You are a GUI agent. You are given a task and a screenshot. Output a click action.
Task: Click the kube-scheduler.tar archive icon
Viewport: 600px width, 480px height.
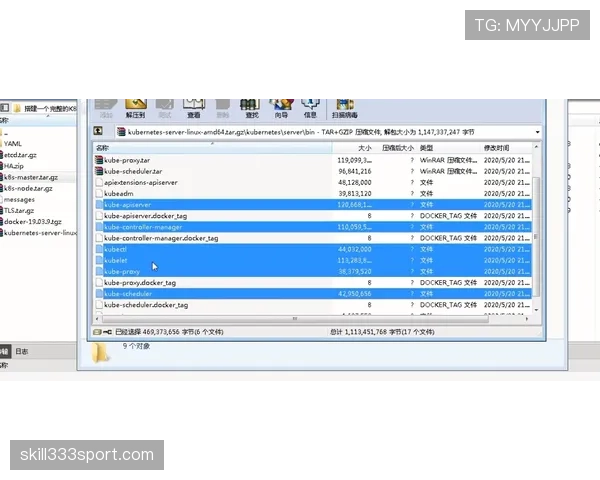(99, 171)
